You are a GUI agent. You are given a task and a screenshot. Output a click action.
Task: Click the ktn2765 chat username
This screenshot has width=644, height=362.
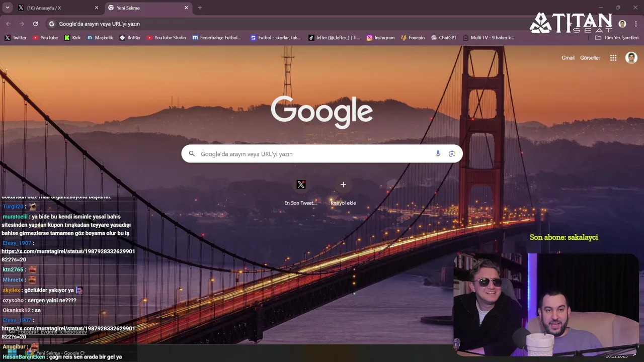(13, 269)
